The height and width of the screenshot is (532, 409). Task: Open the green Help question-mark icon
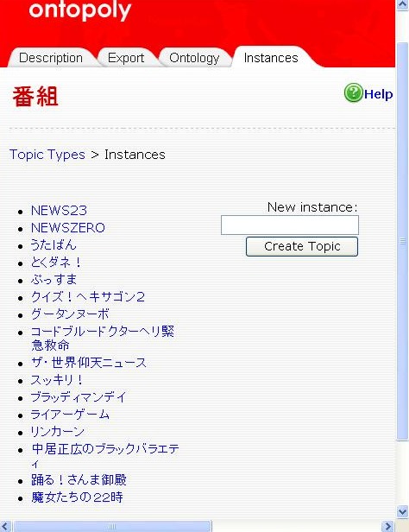pos(353,92)
